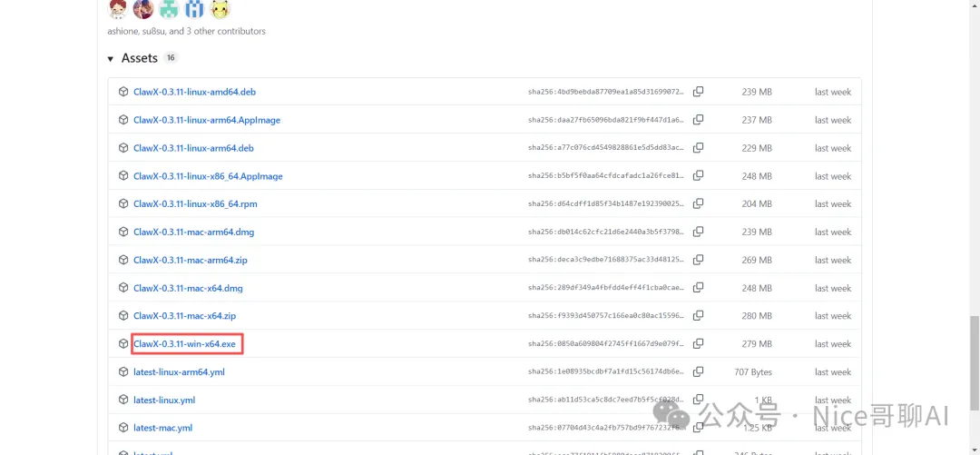Click "last week" in ClawX-0.3.11-win-x64.exe row
The height and width of the screenshot is (455, 980).
coord(833,343)
